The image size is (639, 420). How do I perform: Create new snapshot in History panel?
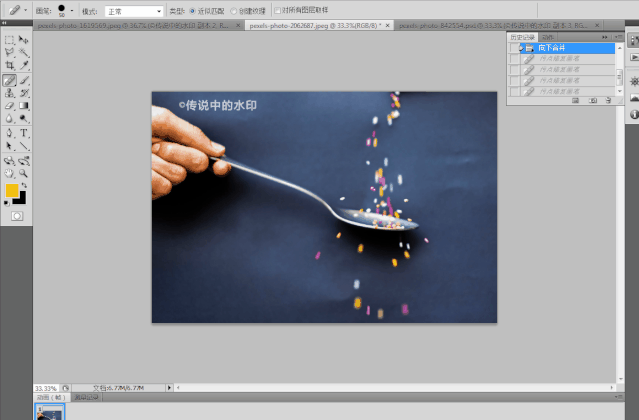593,100
